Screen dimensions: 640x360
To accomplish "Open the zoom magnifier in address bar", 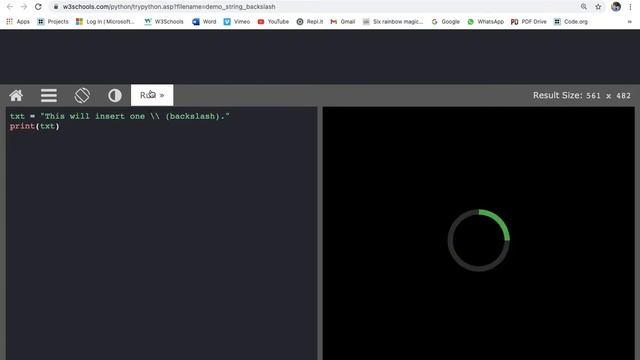I will [584, 7].
